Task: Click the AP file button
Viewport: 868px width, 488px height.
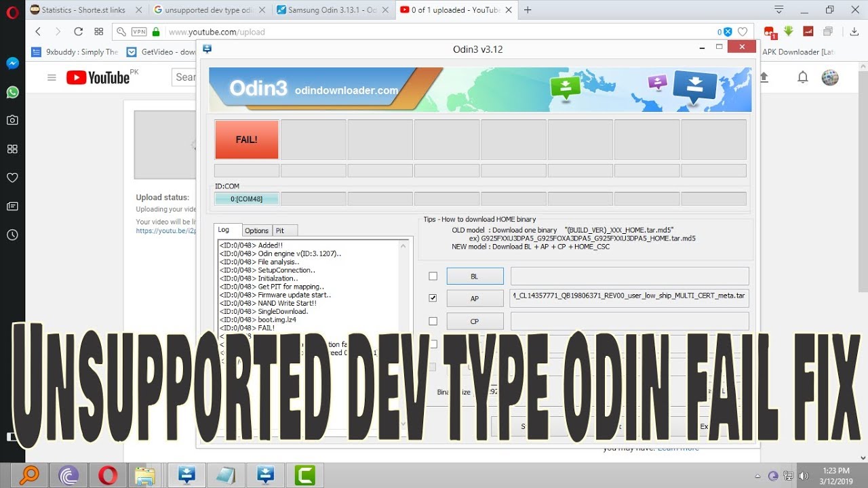Action: click(x=475, y=298)
